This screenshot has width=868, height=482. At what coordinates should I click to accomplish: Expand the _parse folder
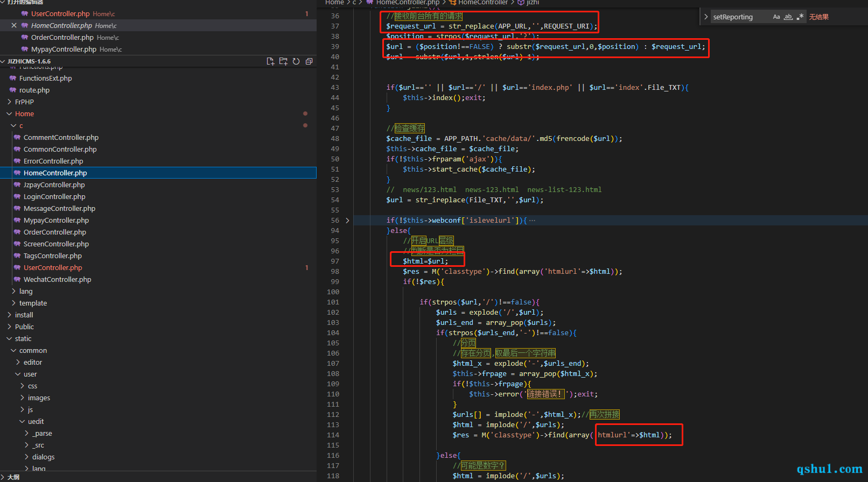27,433
